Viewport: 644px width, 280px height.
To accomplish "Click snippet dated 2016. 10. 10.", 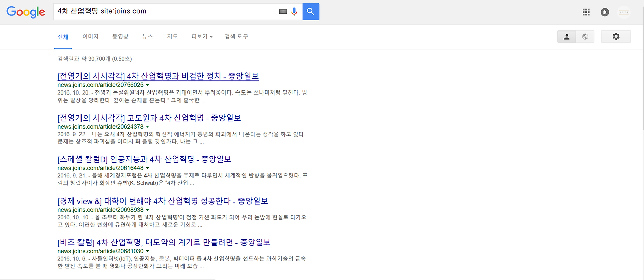I will 182,221.
